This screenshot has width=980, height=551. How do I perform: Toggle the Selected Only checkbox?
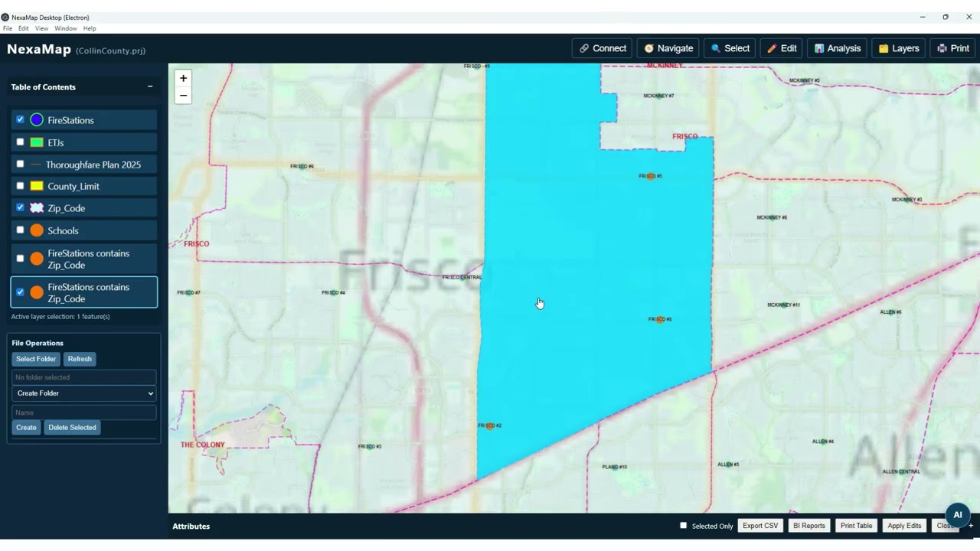[x=684, y=525]
